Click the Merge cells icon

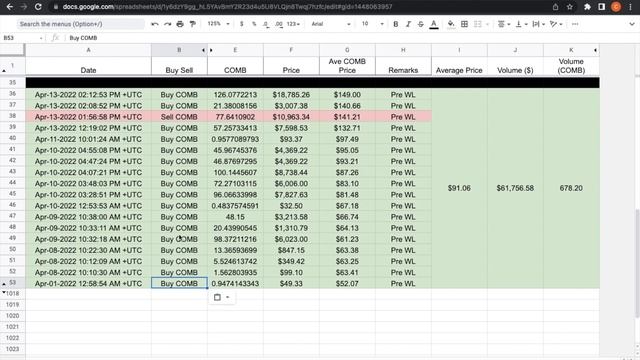click(x=478, y=24)
